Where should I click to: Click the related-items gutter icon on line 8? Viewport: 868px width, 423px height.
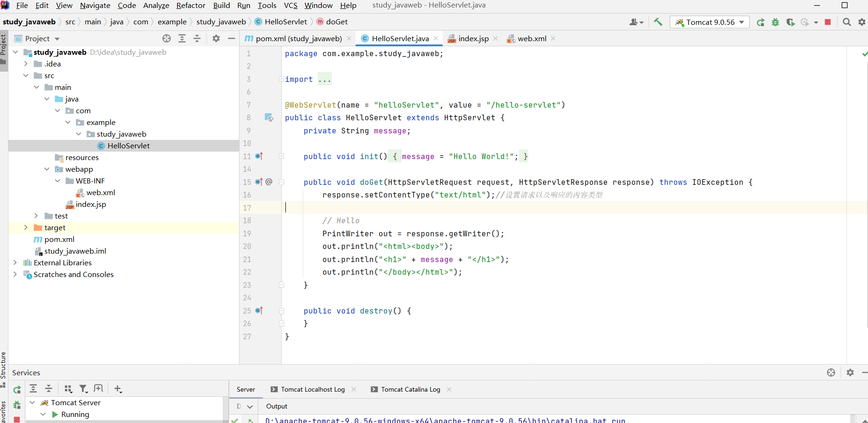pos(269,117)
